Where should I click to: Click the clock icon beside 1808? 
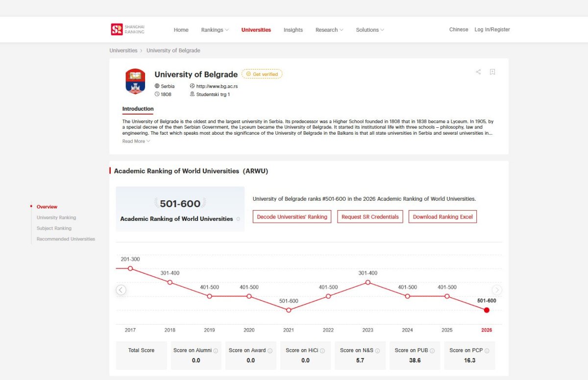tap(157, 94)
